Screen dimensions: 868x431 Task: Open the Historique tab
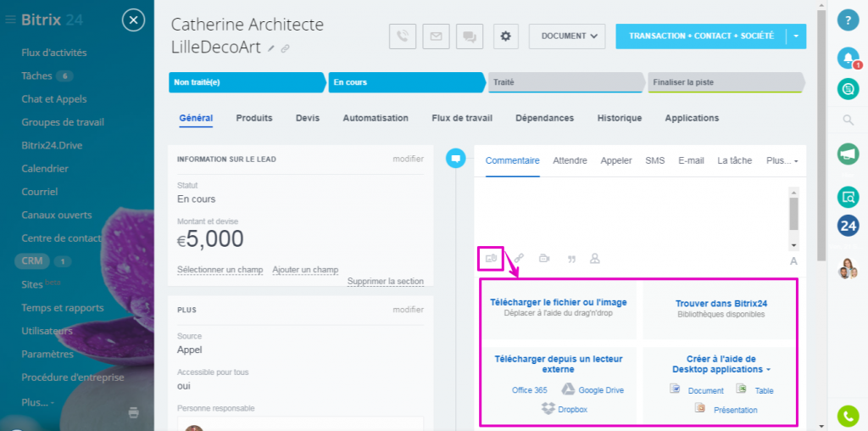[620, 118]
